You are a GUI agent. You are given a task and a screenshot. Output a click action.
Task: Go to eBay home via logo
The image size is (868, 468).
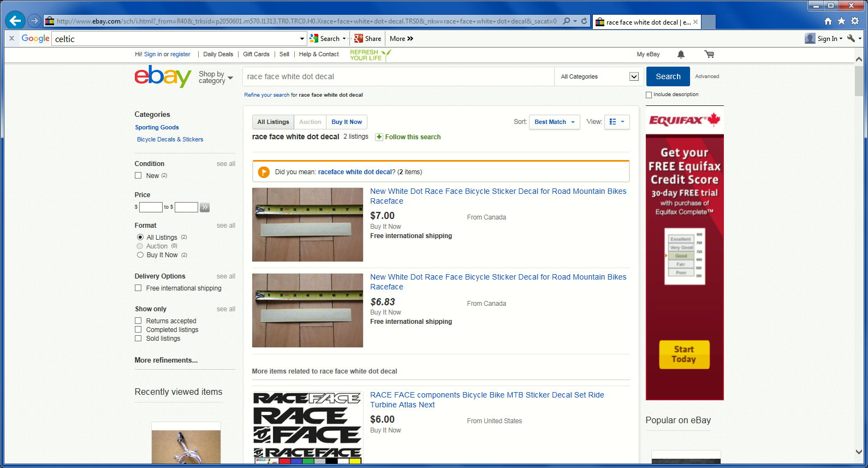[163, 76]
